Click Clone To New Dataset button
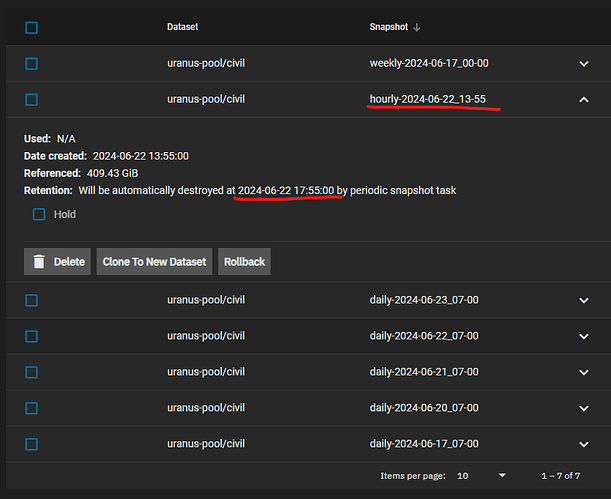Screen dimensions: 611x499 (x=154, y=262)
